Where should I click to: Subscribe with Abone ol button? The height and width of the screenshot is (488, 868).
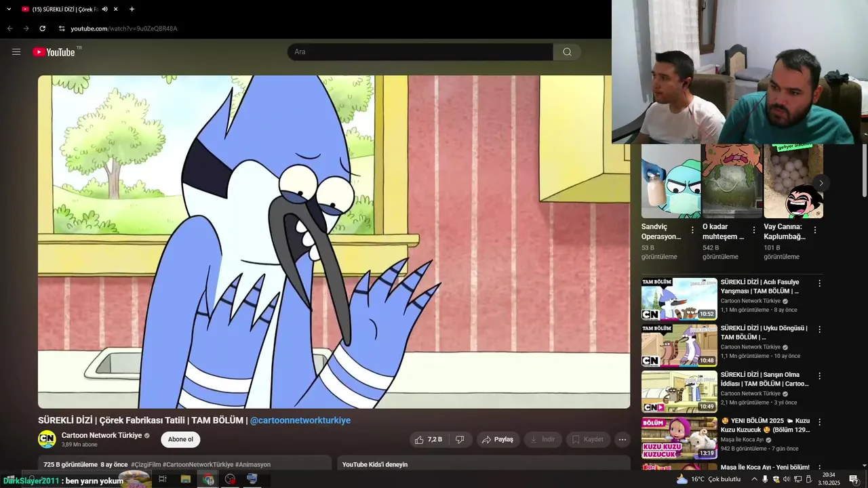coord(180,439)
